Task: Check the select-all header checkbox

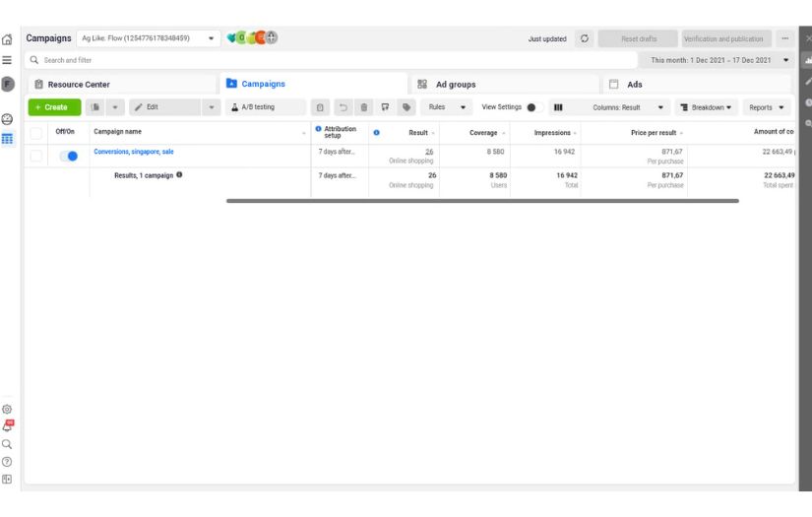Action: [36, 133]
